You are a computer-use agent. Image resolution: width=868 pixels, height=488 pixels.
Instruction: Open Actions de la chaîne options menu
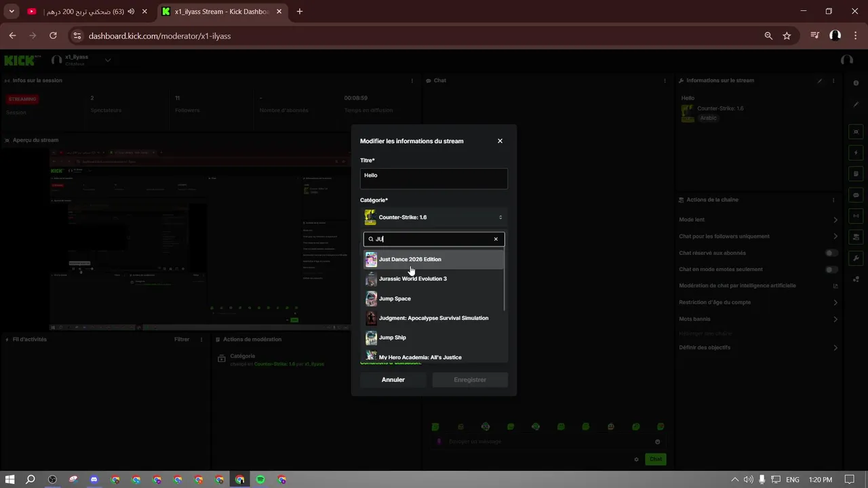click(833, 200)
